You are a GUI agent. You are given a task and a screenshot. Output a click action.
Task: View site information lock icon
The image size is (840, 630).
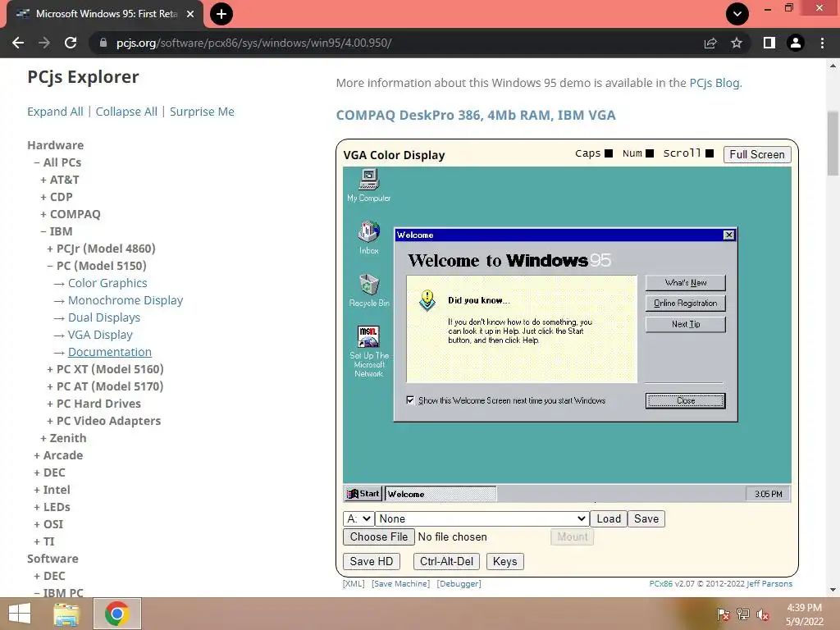(103, 43)
